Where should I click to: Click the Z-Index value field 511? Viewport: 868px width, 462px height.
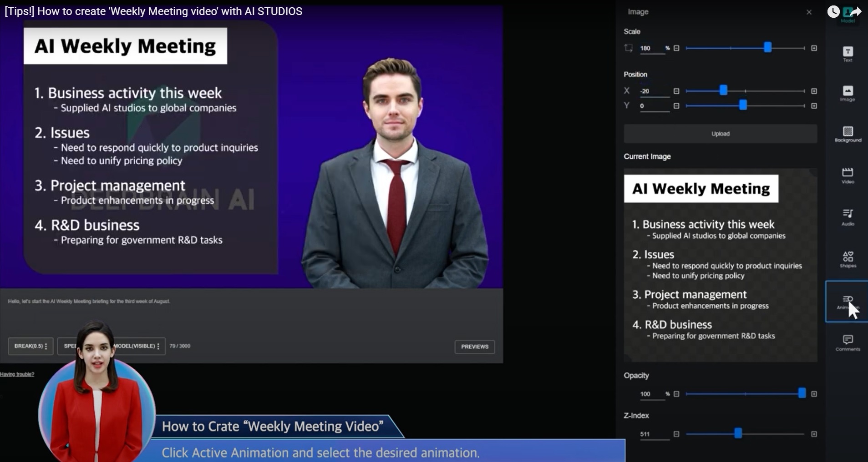pyautogui.click(x=655, y=434)
